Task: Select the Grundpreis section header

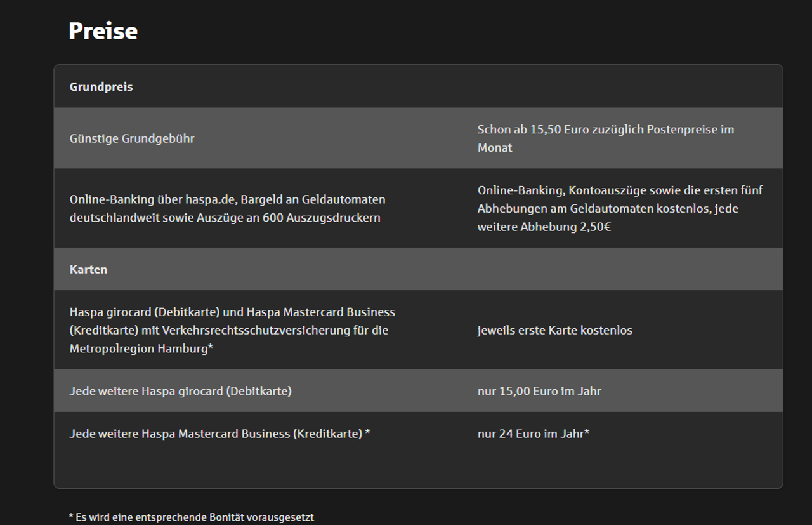Action: click(x=101, y=87)
